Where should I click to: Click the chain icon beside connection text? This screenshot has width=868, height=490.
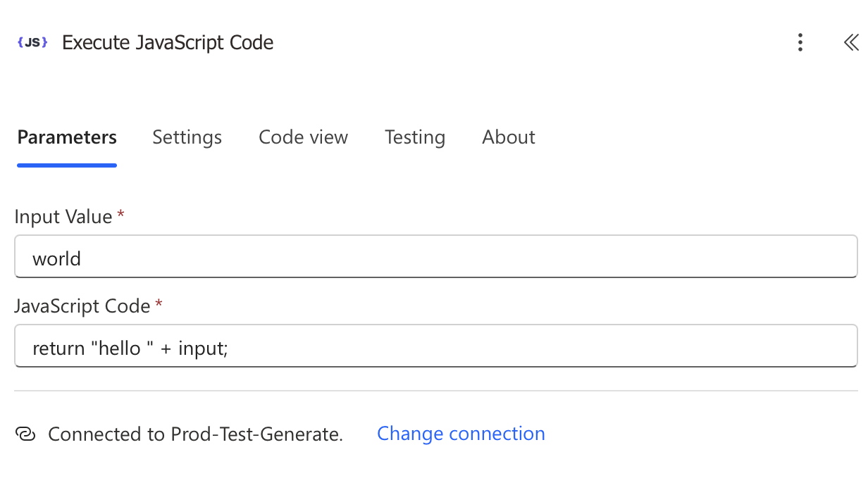(x=25, y=434)
